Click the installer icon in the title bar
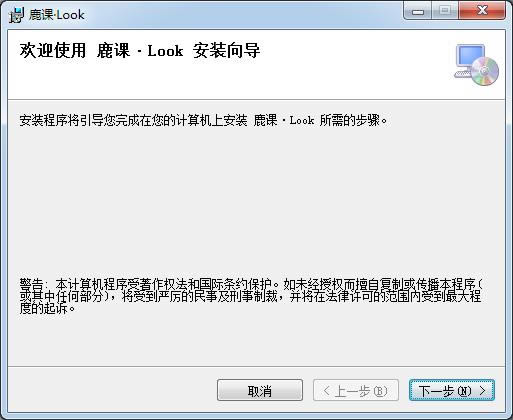 tap(17, 15)
